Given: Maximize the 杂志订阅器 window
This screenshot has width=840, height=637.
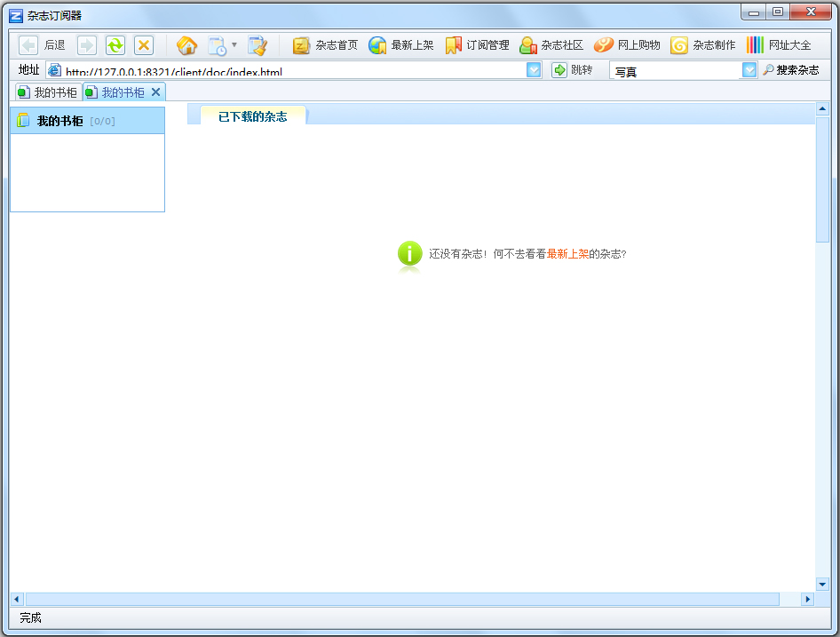Looking at the screenshot, I should tap(778, 12).
